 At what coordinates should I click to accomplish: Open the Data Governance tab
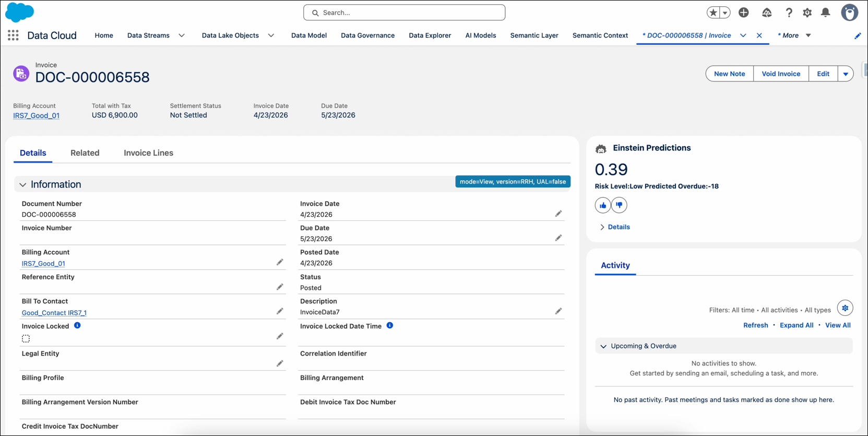point(368,36)
